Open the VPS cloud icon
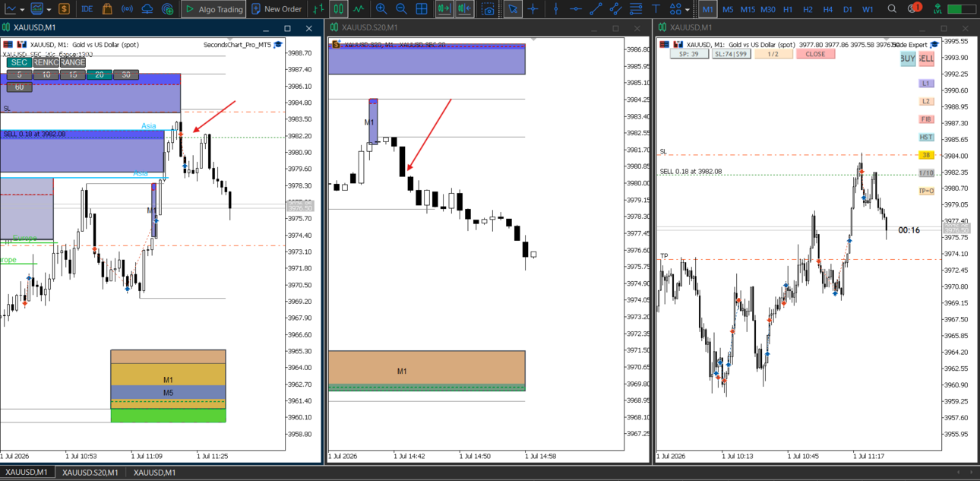 click(x=147, y=9)
